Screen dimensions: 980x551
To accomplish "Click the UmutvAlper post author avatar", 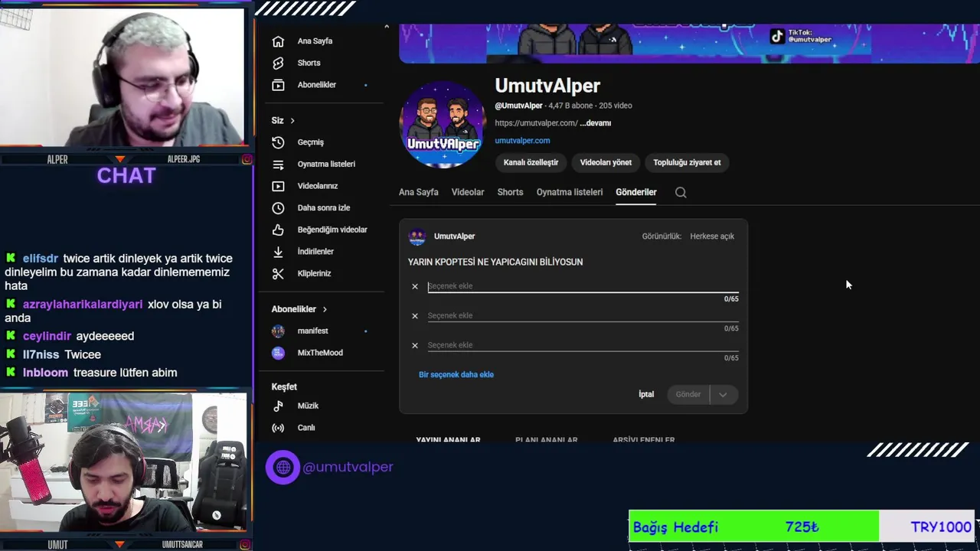I will [x=417, y=236].
